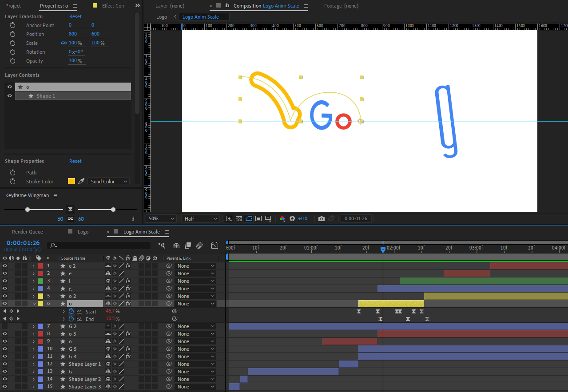Enable Motion Blur icon in timeline header

(199, 245)
